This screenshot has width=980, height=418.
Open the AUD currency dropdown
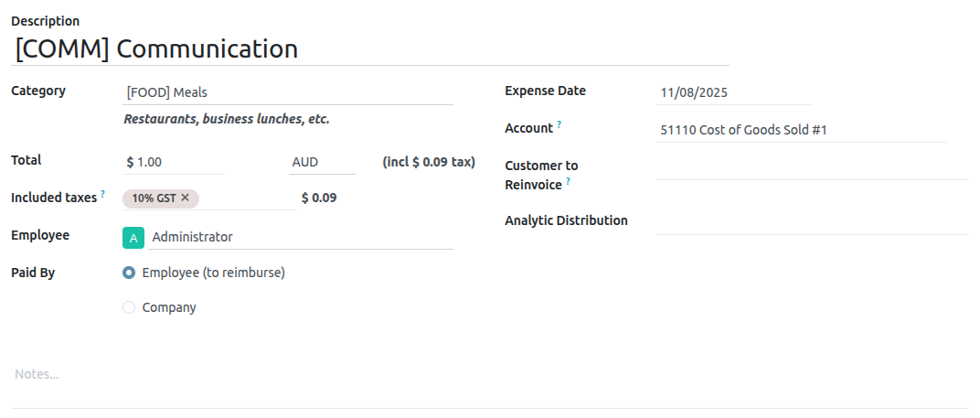pyautogui.click(x=321, y=162)
